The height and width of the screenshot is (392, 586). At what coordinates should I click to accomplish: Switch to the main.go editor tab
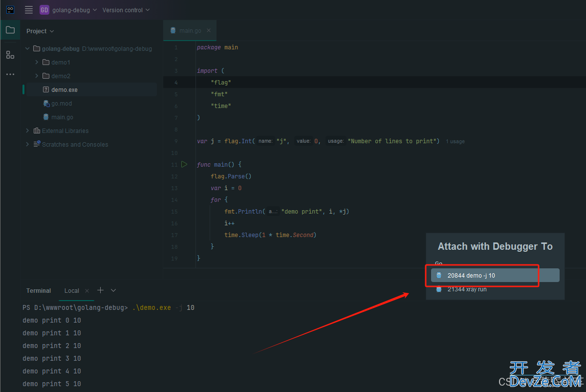[190, 31]
